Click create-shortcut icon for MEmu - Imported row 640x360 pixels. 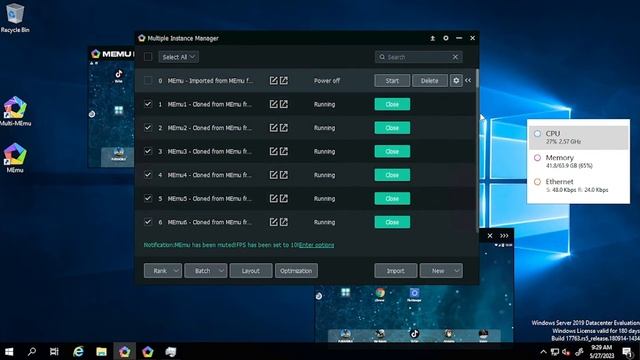click(284, 80)
